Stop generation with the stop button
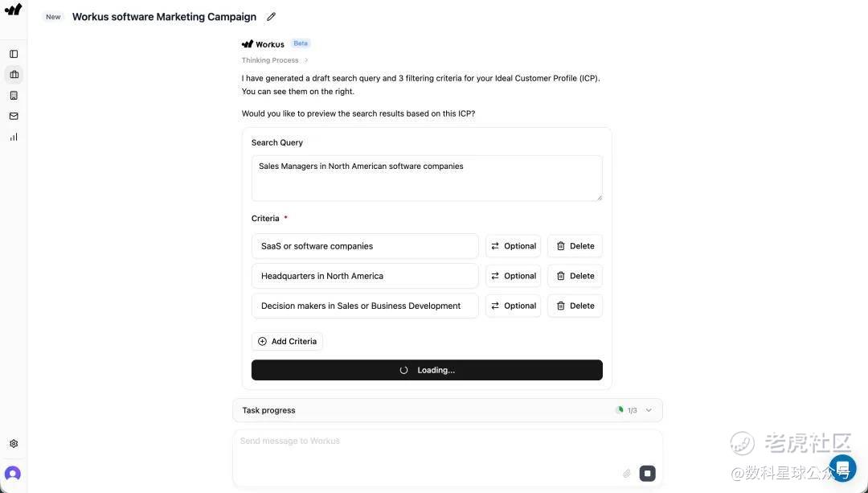This screenshot has width=868, height=493. point(647,474)
